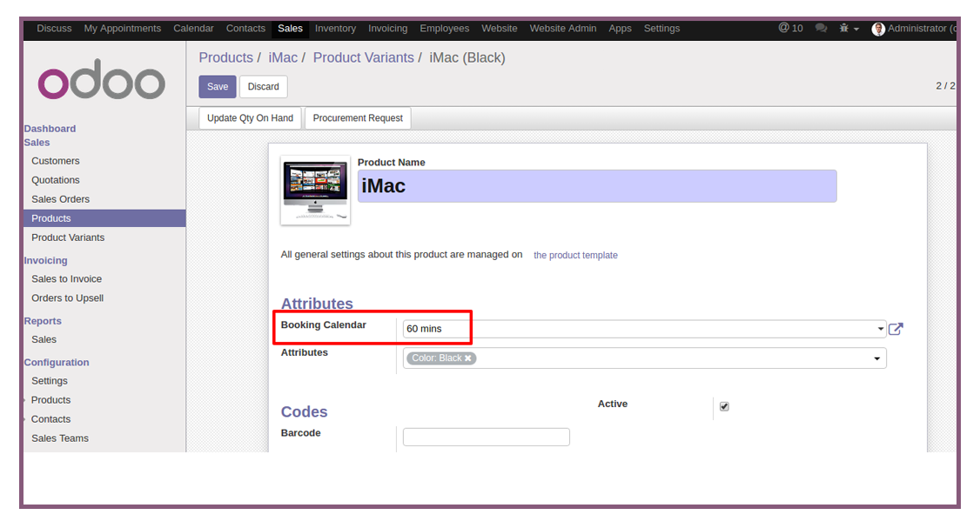Remove the Color: Black attribute tag

click(467, 358)
